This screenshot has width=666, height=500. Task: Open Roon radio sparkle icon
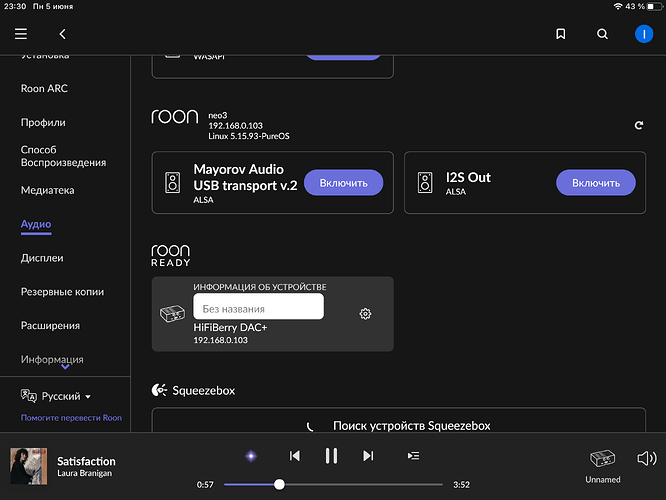click(x=251, y=456)
